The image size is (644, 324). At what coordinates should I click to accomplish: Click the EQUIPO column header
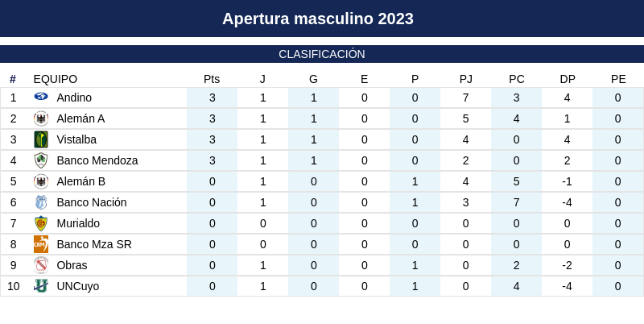(56, 79)
